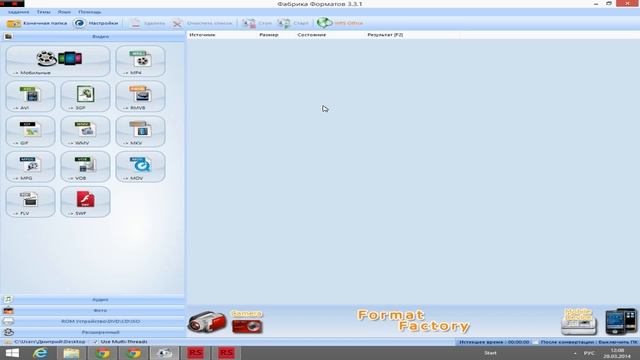Choose convert to MPG format
The height and width of the screenshot is (360, 640).
click(x=31, y=167)
